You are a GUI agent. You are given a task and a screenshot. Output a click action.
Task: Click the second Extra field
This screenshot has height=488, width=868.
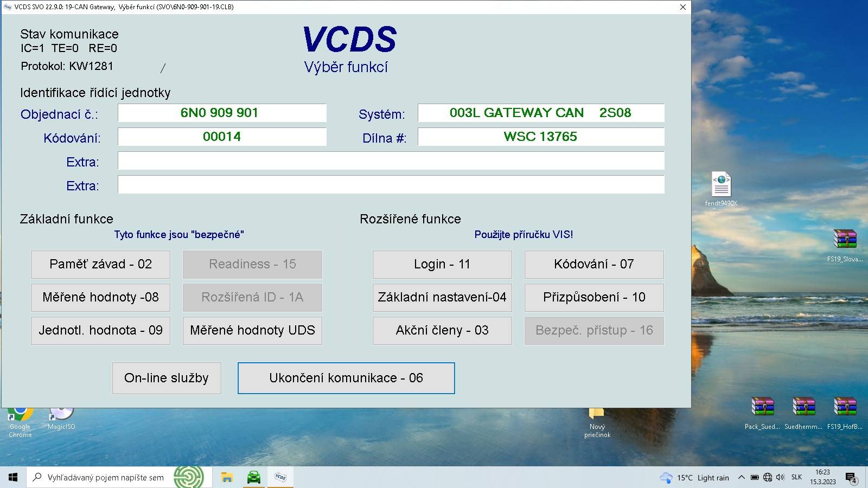coord(391,184)
